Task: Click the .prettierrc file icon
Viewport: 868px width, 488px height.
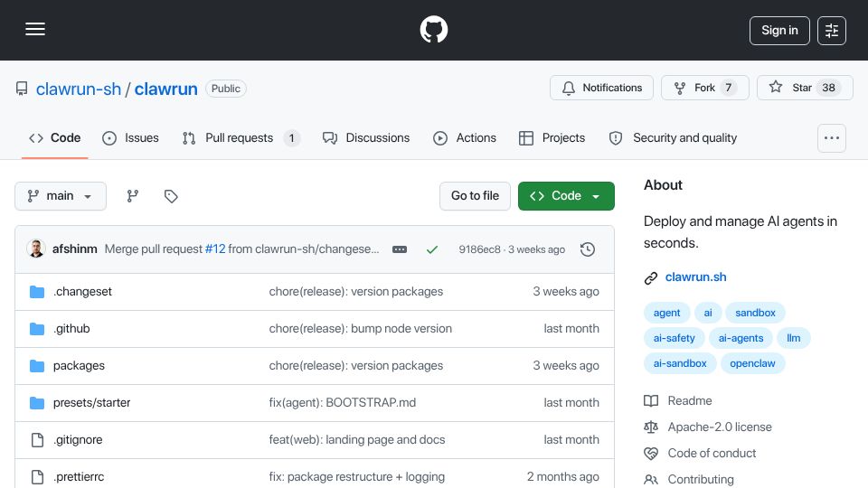Action: 37,477
